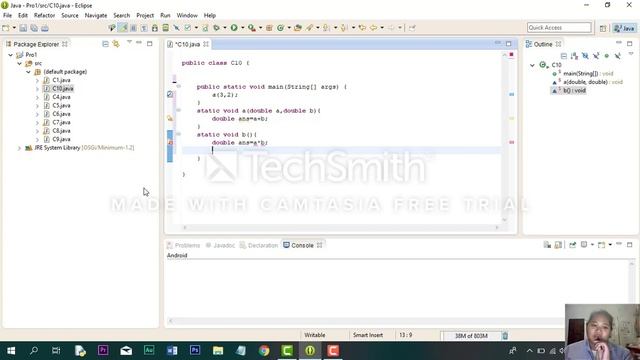Toggle Hide Fields in the Outline view

pos(585,56)
